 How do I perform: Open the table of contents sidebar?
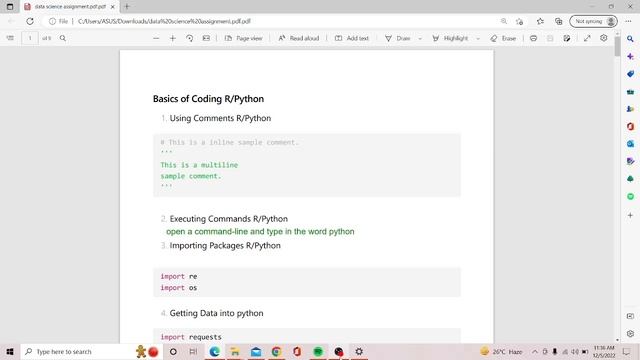[x=10, y=38]
